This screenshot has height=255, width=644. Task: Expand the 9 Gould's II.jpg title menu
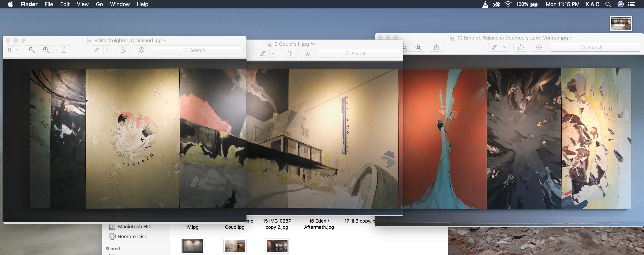pos(312,44)
